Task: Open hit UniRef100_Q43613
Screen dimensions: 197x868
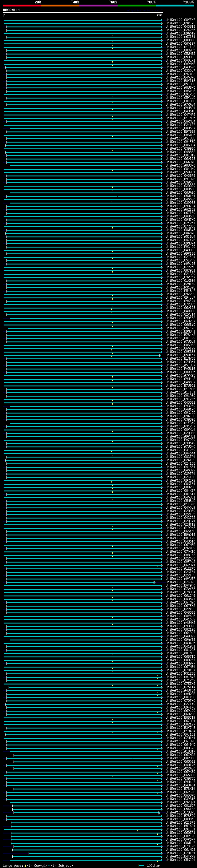Action: [180, 26]
